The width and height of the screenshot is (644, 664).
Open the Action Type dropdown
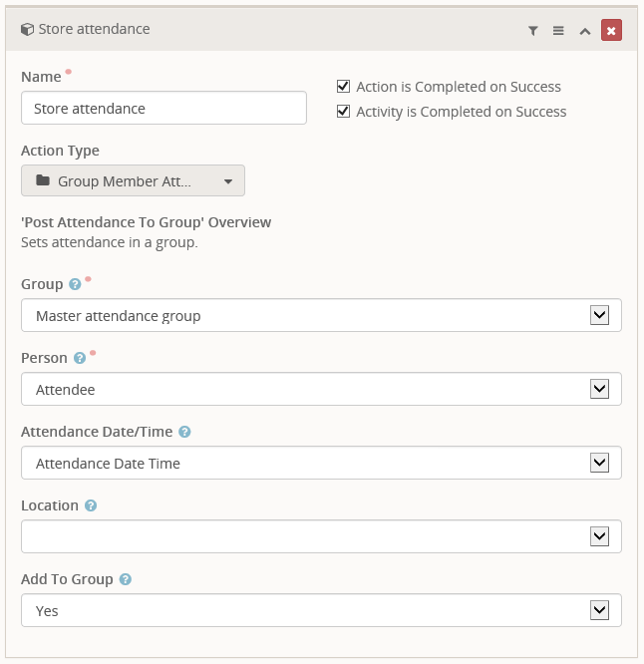133,181
